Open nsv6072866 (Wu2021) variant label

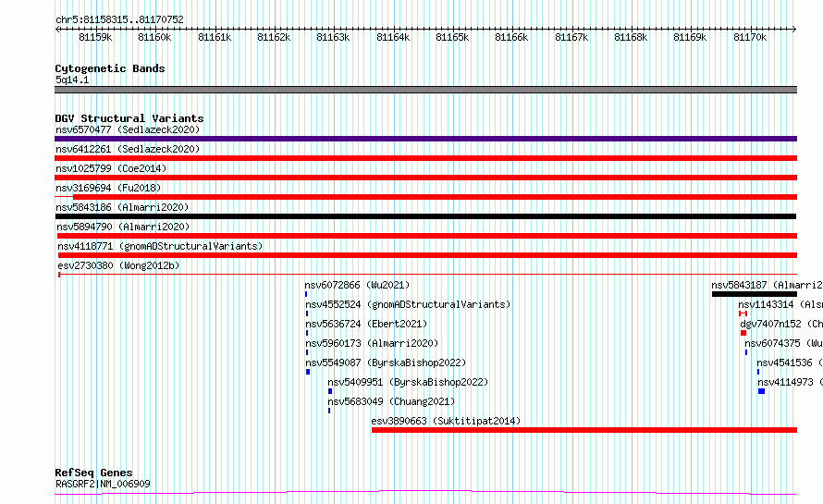coord(357,285)
